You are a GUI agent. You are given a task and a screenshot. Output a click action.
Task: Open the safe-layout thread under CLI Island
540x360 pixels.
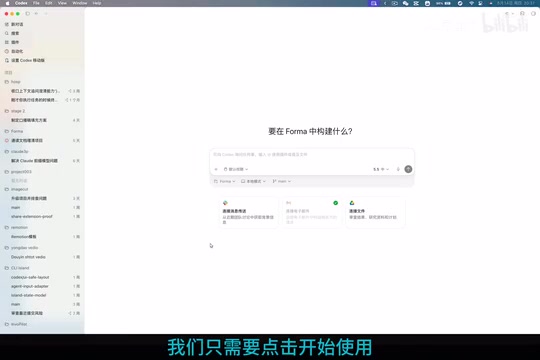[43, 277]
